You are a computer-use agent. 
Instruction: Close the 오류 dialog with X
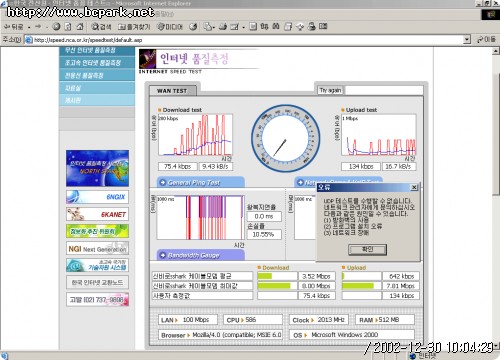pyautogui.click(x=414, y=187)
